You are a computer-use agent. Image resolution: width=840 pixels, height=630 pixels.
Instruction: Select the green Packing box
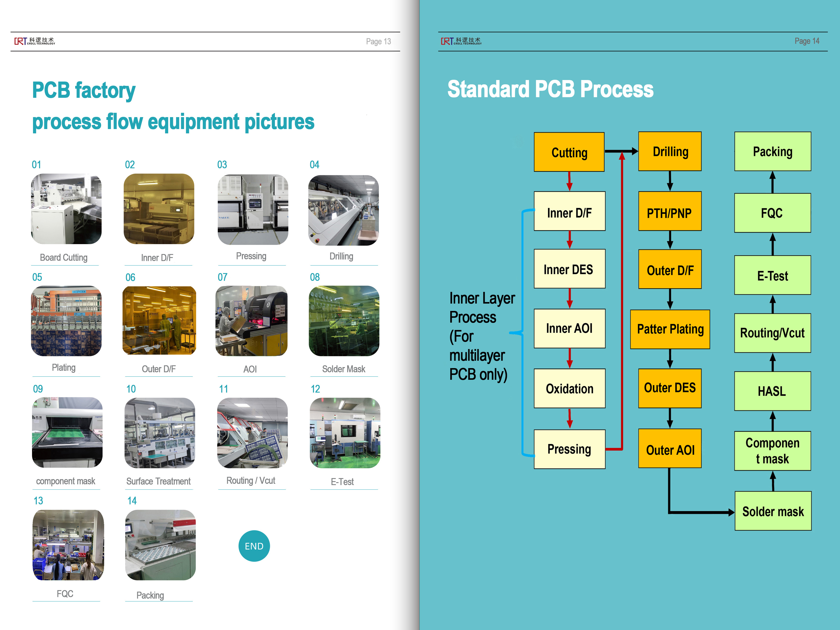click(x=772, y=151)
